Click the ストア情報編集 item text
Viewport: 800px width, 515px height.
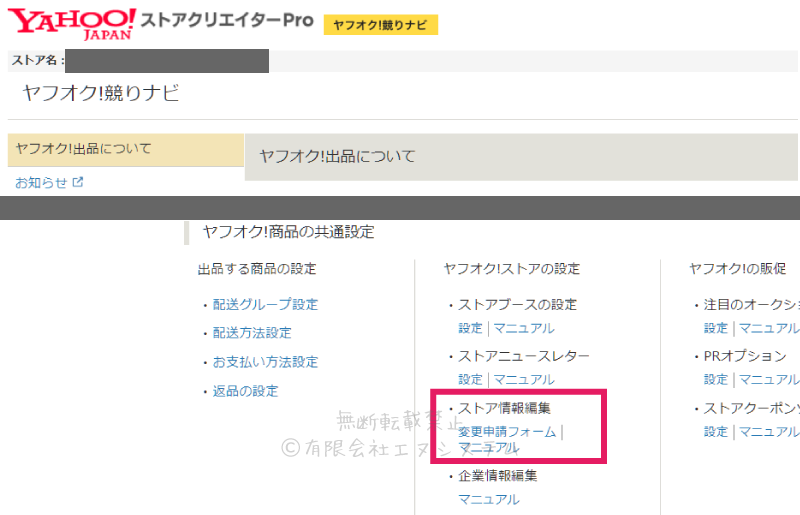504,408
